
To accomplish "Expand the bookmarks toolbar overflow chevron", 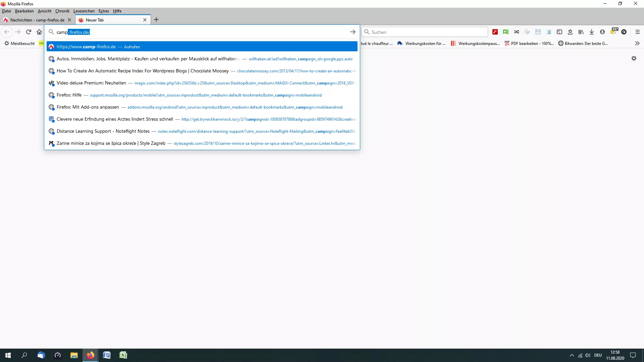I will [637, 43].
